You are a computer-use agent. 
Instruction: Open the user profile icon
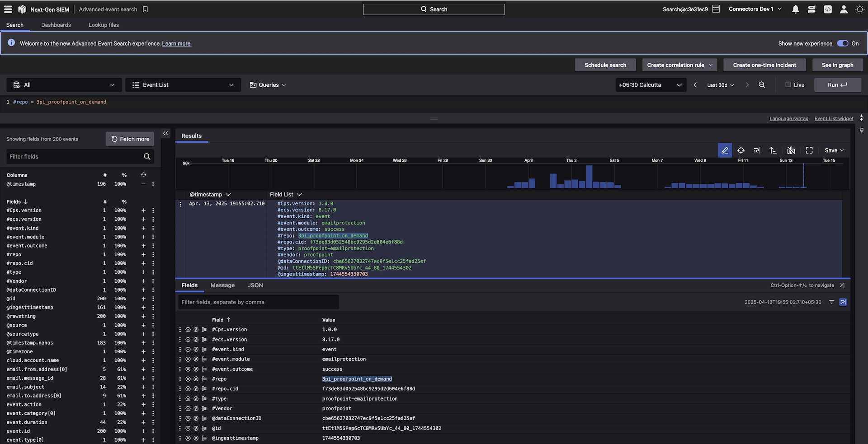[844, 9]
